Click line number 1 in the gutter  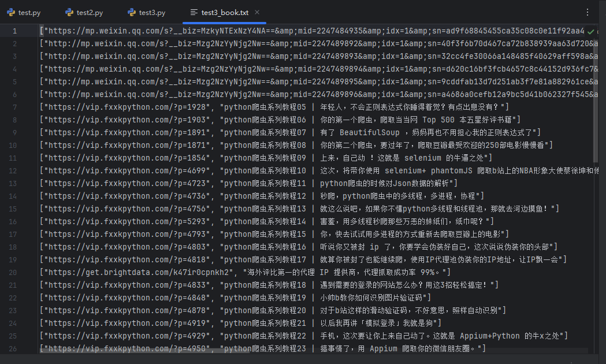click(x=14, y=31)
